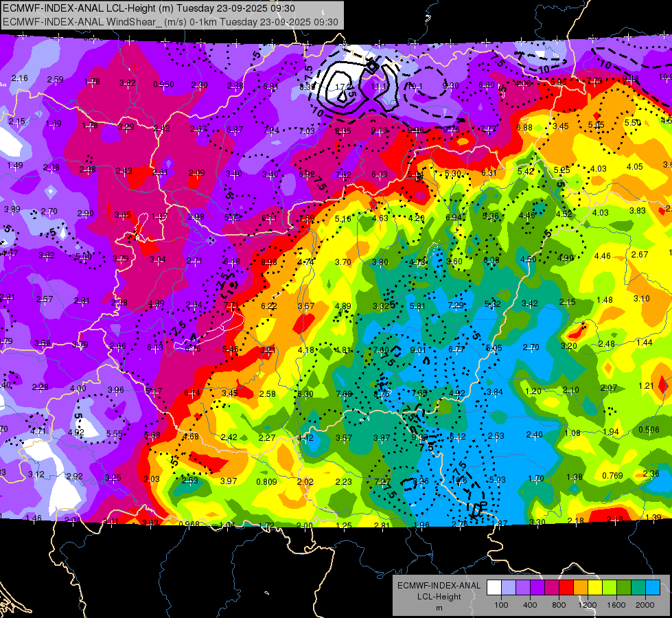Image resolution: width=672 pixels, height=618 pixels.
Task: Click the WindShear 0-1km title line
Action: click(x=170, y=22)
